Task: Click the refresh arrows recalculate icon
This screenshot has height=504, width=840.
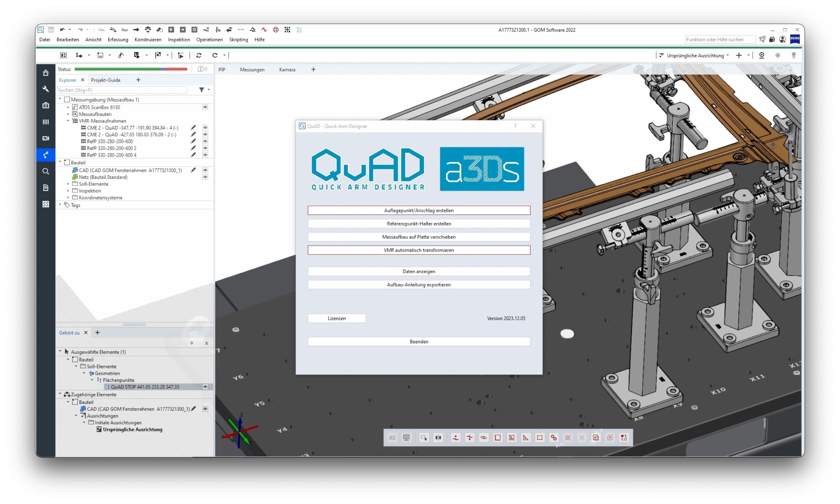Action: tap(199, 55)
